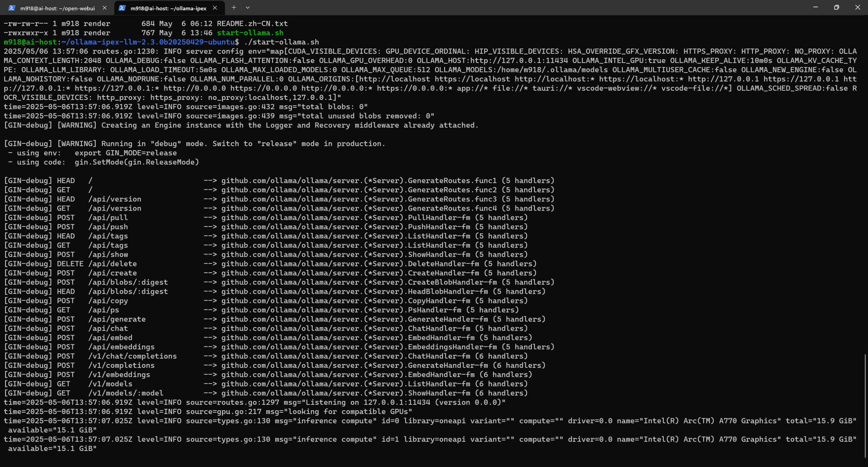This screenshot has height=467, width=868.
Task: Click the GET /v1/models route line
Action: click(x=266, y=384)
